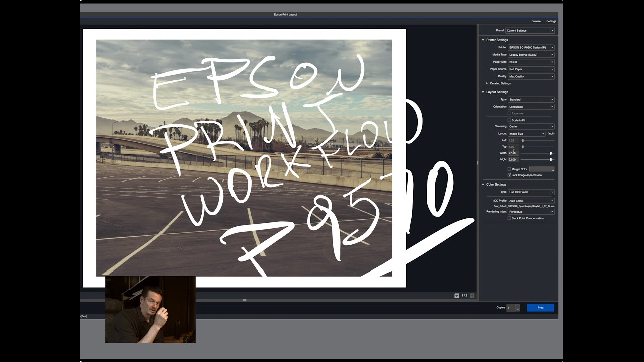Go to the next page arrow

pos(472,296)
